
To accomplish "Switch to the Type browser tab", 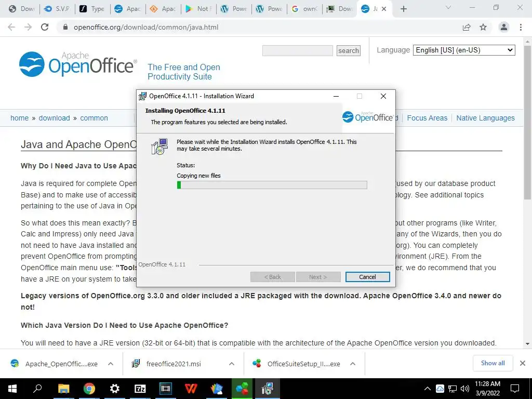I will pyautogui.click(x=91, y=9).
